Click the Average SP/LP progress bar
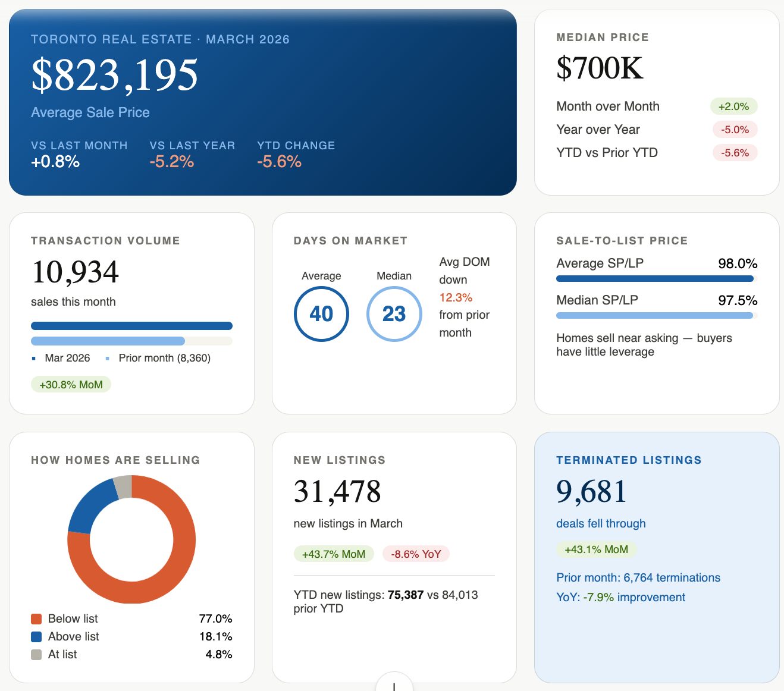This screenshot has width=784, height=691. point(654,279)
